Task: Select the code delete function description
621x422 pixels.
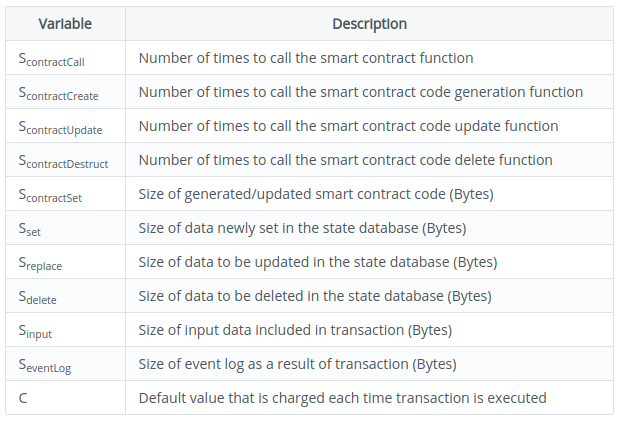Action: click(345, 160)
